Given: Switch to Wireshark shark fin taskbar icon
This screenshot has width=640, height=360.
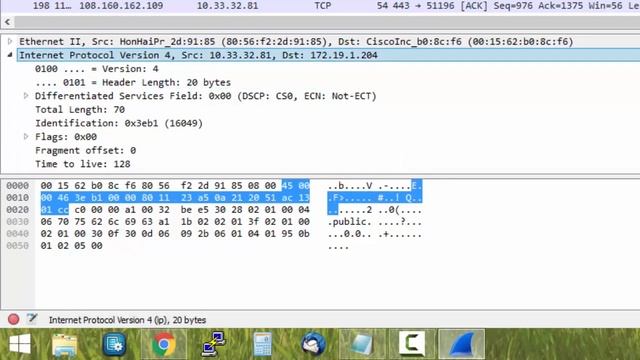Looking at the screenshot, I should pyautogui.click(x=462, y=345).
